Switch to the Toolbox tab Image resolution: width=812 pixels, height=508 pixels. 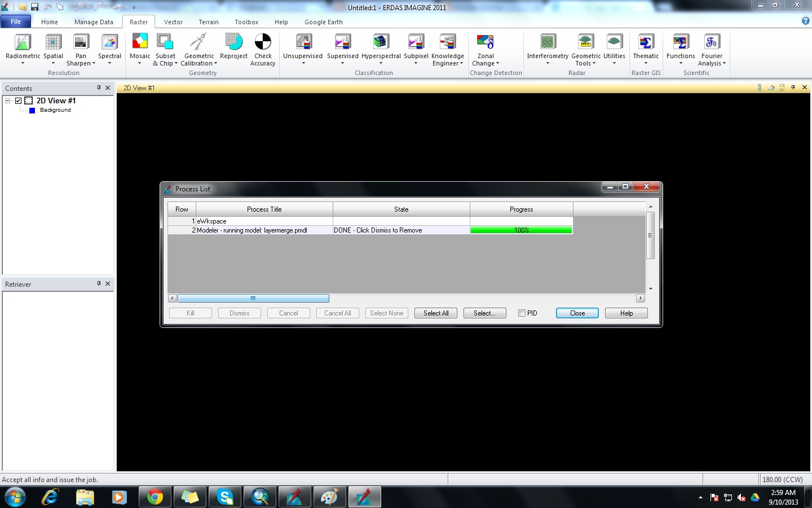[x=246, y=22]
